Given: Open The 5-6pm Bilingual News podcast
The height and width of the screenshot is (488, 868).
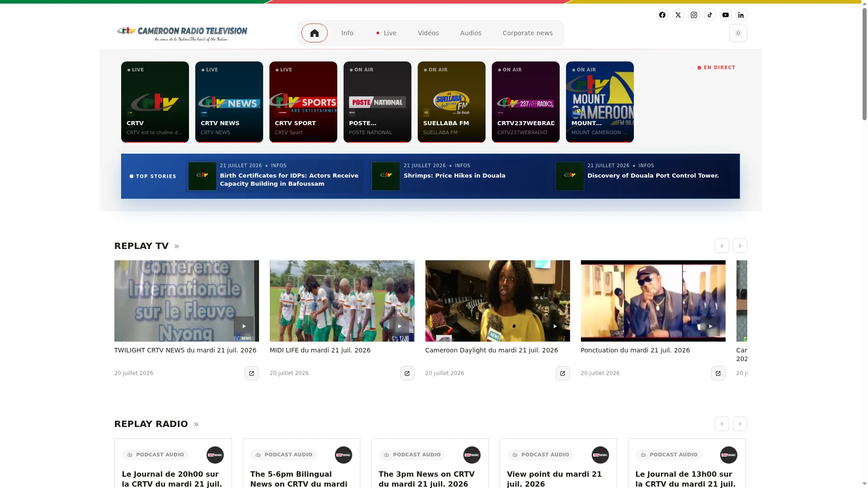Looking at the screenshot, I should (x=299, y=479).
